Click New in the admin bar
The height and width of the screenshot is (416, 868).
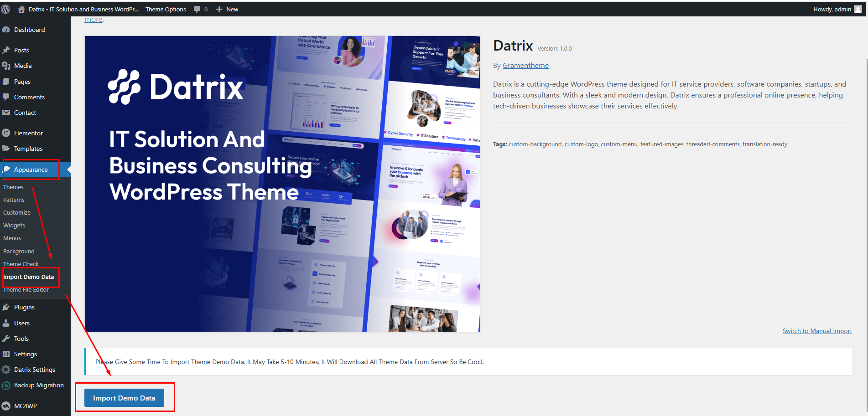(x=232, y=9)
